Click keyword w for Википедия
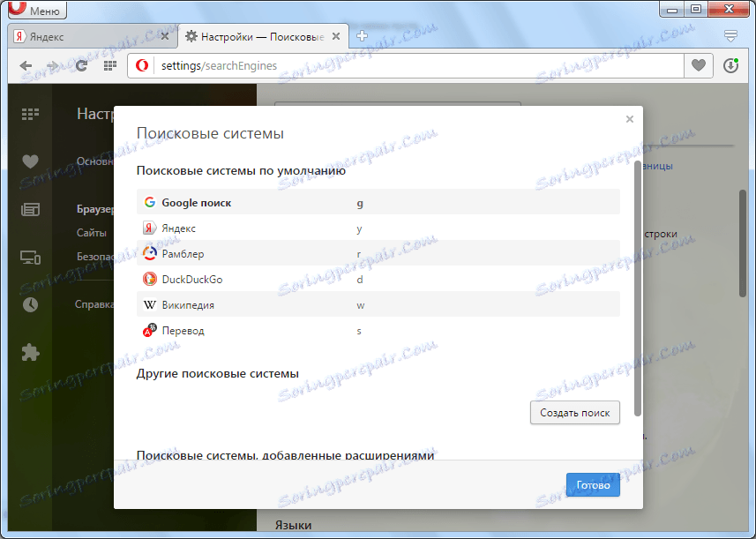The height and width of the screenshot is (539, 756). click(360, 305)
